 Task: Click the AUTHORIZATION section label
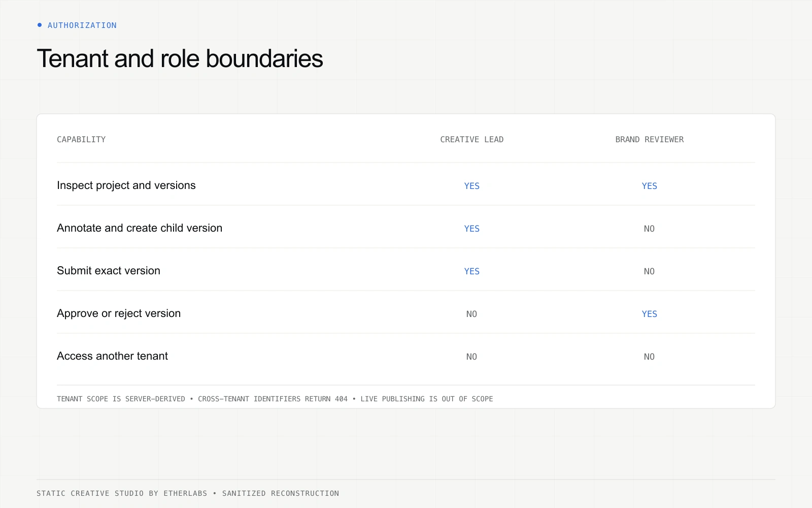pyautogui.click(x=82, y=25)
